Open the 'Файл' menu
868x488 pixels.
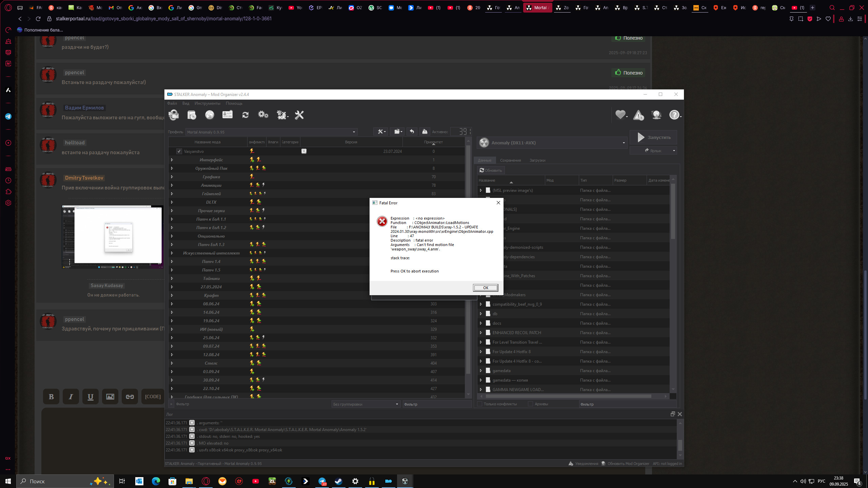[172, 103]
